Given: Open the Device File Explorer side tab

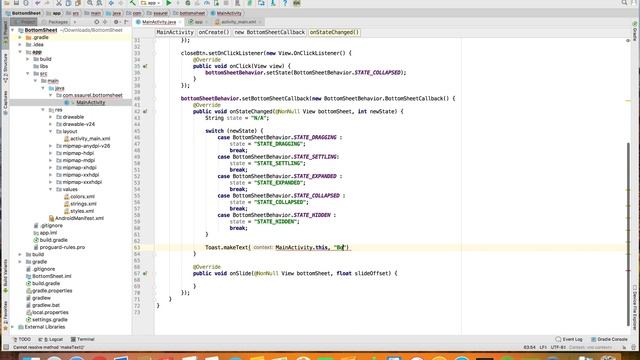Looking at the screenshot, I should pos(635,307).
